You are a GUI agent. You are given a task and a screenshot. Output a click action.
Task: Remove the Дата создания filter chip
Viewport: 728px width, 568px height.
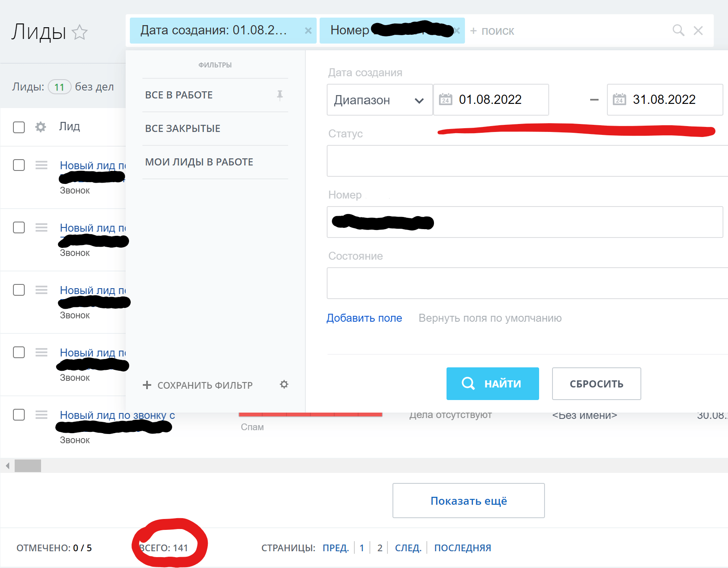308,31
